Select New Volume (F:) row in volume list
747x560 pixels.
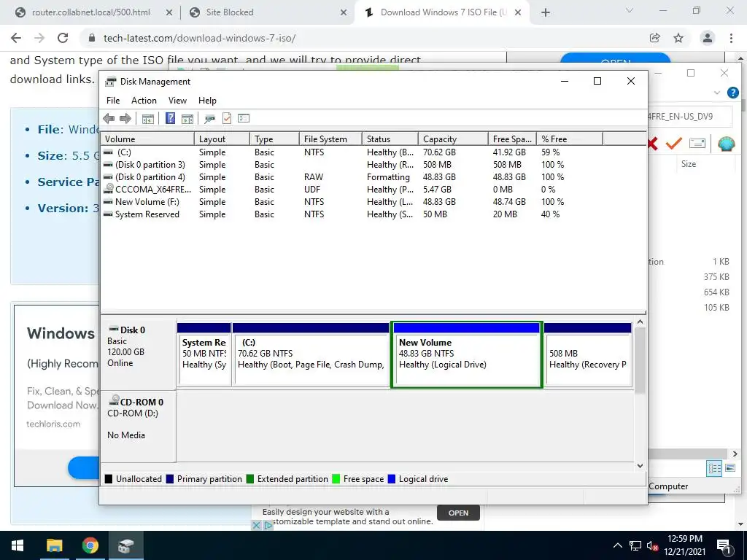[333, 202]
